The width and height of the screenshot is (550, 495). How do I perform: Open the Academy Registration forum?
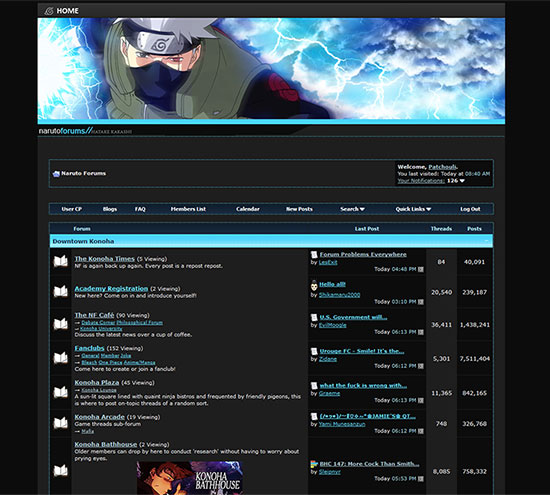(111, 288)
